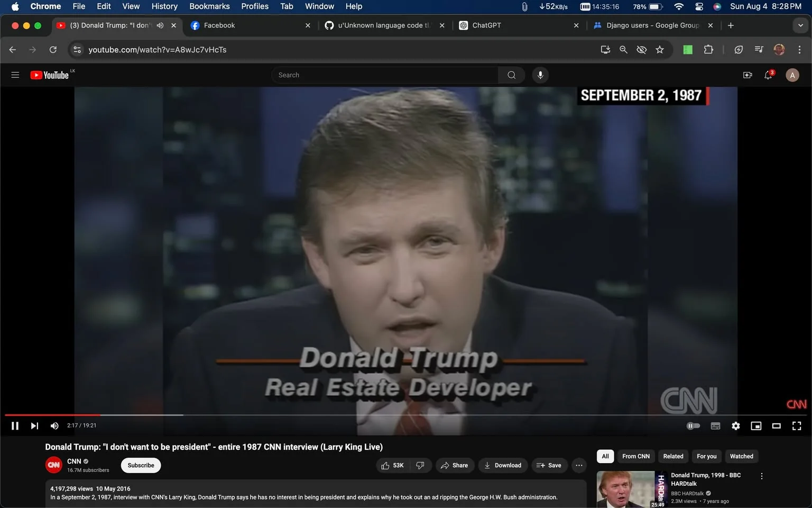812x508 pixels.
Task: Switch to the Unknown language code GitHub tab
Action: coord(385,25)
